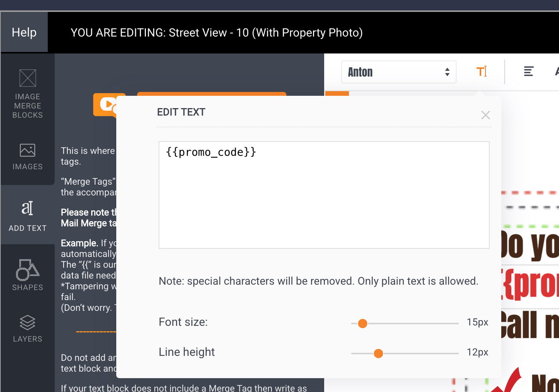This screenshot has height=392, width=559.
Task: Select the Add Text tool
Action: click(28, 215)
